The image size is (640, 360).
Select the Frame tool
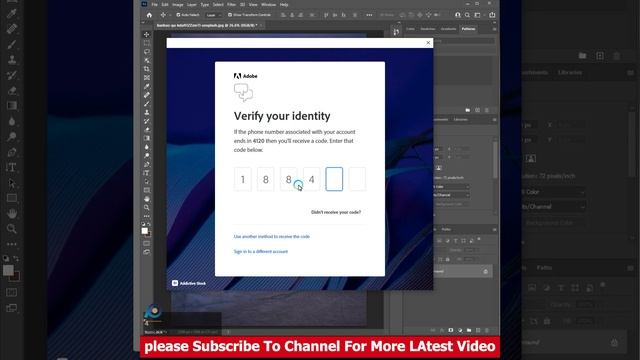(147, 78)
